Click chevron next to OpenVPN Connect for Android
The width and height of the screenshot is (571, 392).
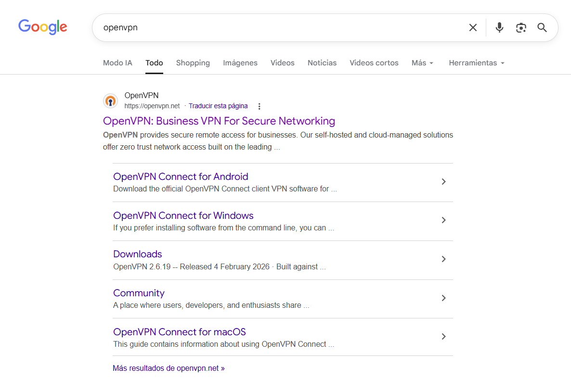point(443,182)
